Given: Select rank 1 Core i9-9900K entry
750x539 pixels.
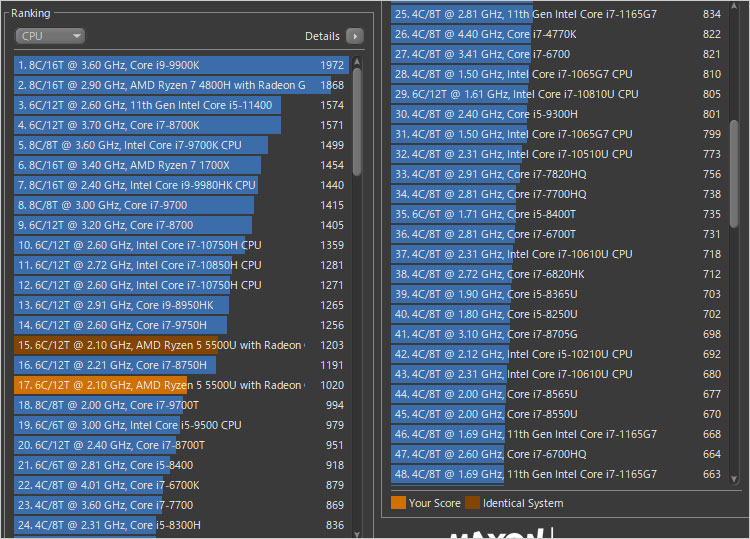Looking at the screenshot, I should [x=182, y=65].
